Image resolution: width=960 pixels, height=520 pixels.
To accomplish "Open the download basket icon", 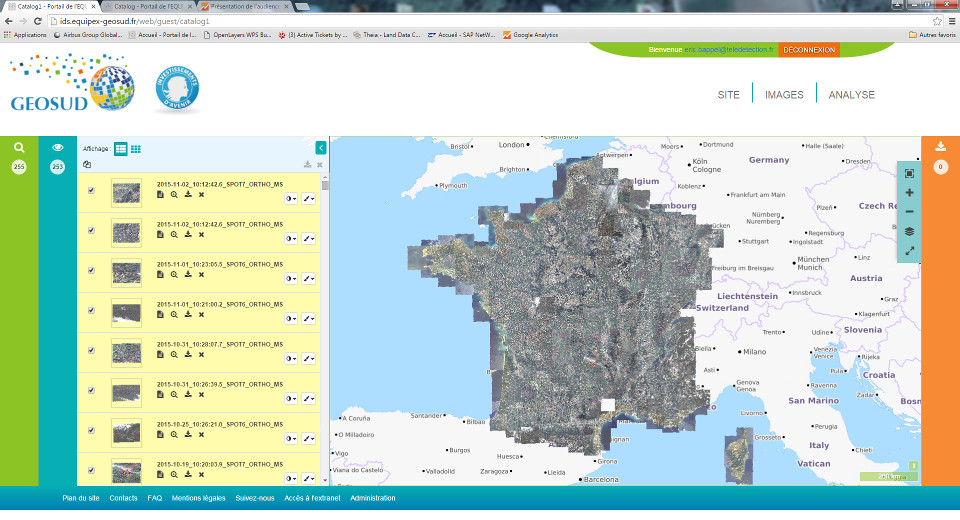I will point(940,147).
